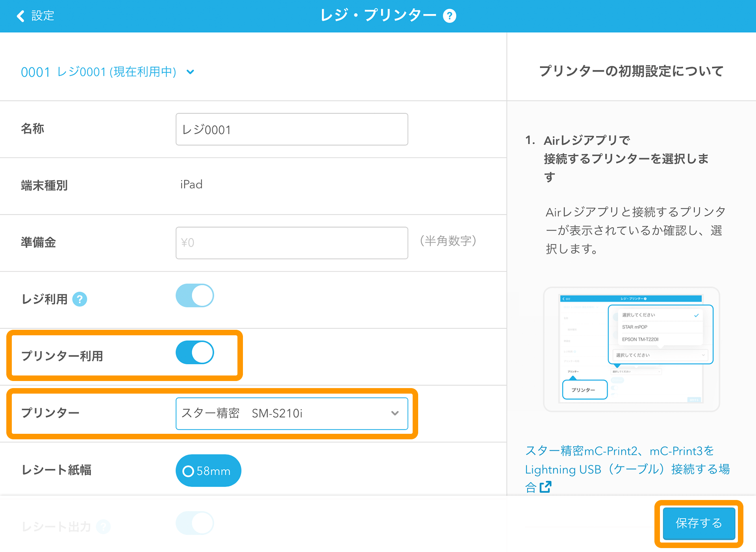Toggle the レジ利用 switch
This screenshot has width=756, height=552.
[195, 296]
